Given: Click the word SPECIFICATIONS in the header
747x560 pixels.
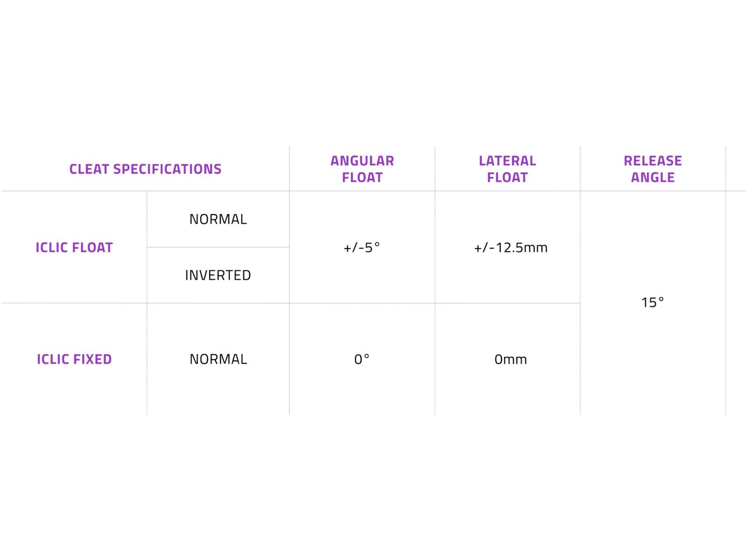Looking at the screenshot, I should (x=168, y=169).
